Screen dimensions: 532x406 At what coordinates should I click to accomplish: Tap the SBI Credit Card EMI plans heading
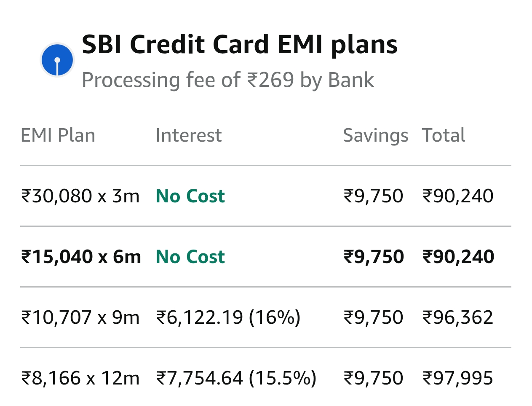pyautogui.click(x=239, y=45)
